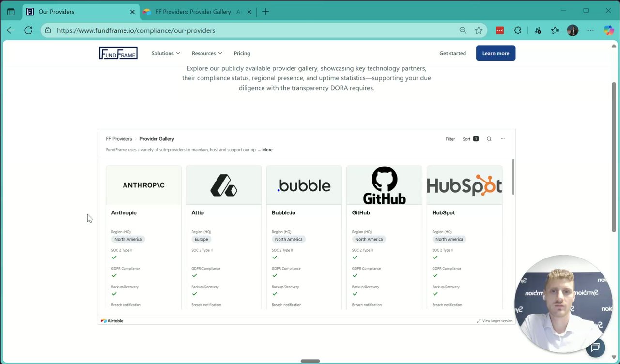Click the GitHub card title
620x364 pixels.
tap(361, 212)
